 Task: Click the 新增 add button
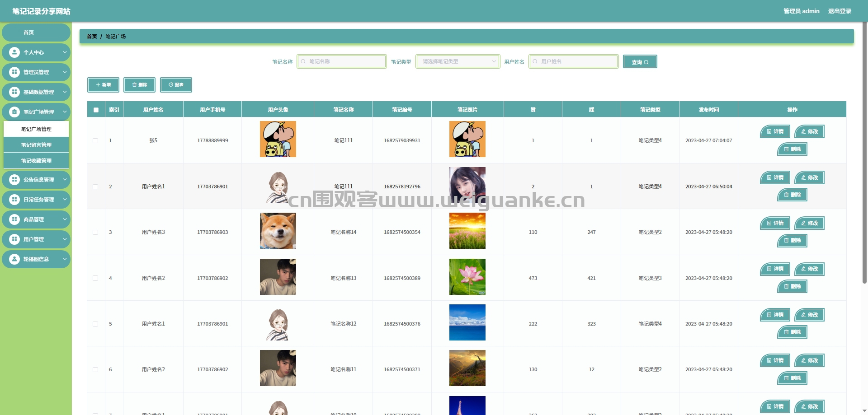click(x=103, y=85)
